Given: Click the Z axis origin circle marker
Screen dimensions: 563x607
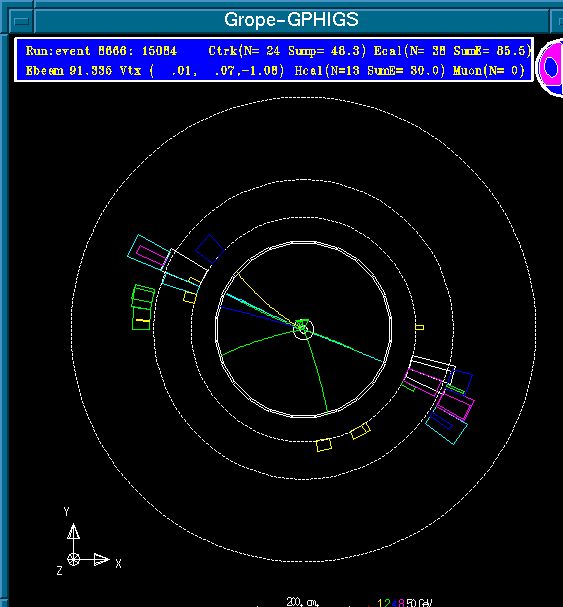Looking at the screenshot, I should 73,559.
